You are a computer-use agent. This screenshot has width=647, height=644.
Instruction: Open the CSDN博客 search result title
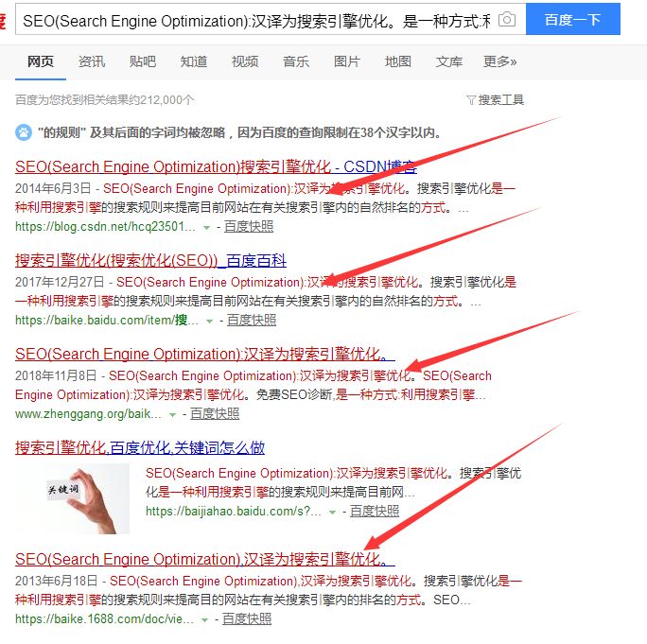(216, 166)
